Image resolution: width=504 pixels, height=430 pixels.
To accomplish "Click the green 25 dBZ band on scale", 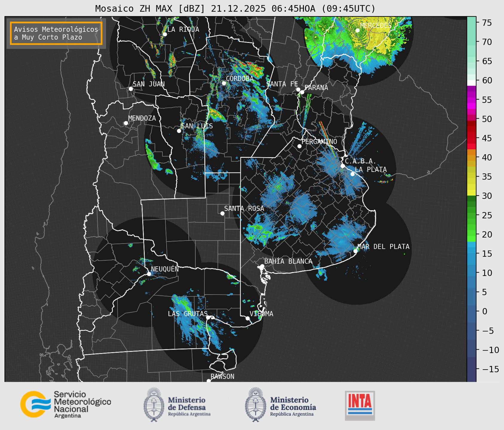I will tap(471, 216).
